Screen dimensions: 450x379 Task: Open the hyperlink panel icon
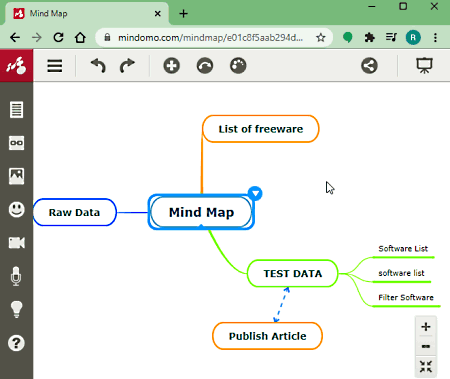(16, 143)
